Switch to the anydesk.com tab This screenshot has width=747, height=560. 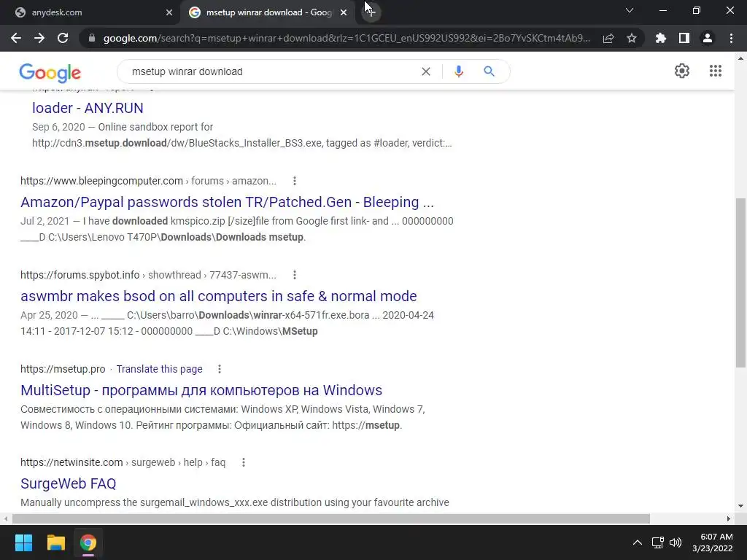90,12
